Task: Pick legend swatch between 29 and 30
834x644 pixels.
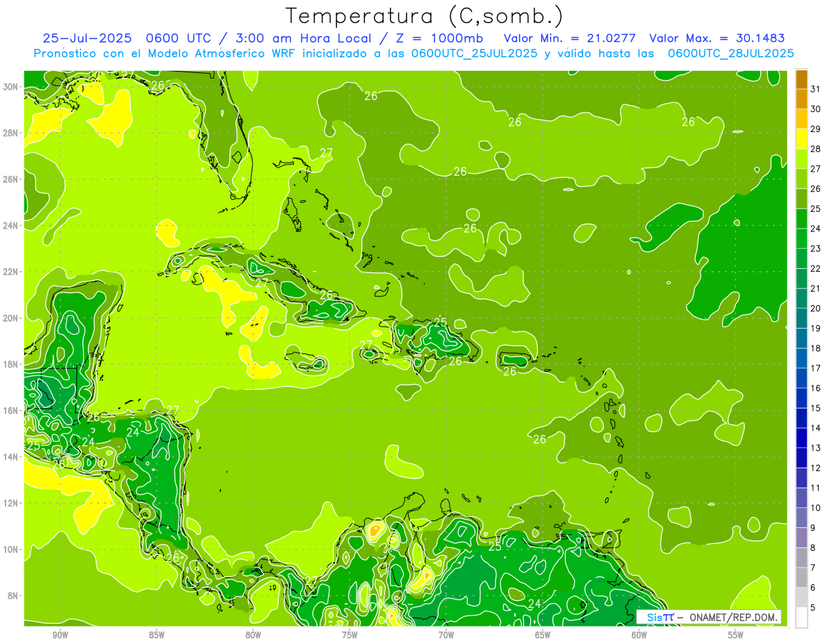Action: click(x=801, y=119)
